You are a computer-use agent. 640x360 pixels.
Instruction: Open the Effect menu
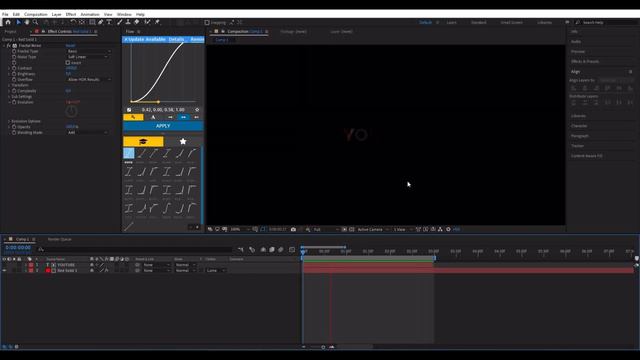click(x=71, y=14)
